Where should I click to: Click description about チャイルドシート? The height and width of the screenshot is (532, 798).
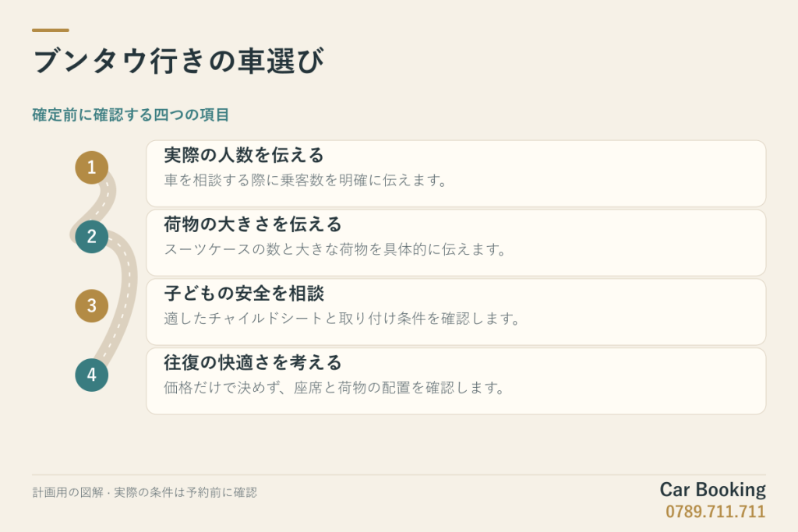[x=342, y=319]
